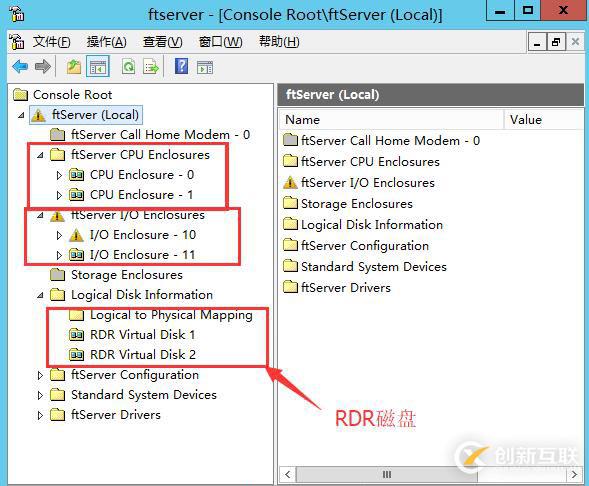Open Help via the question mark icon
Image resolution: width=589 pixels, height=486 pixels.
click(x=181, y=66)
